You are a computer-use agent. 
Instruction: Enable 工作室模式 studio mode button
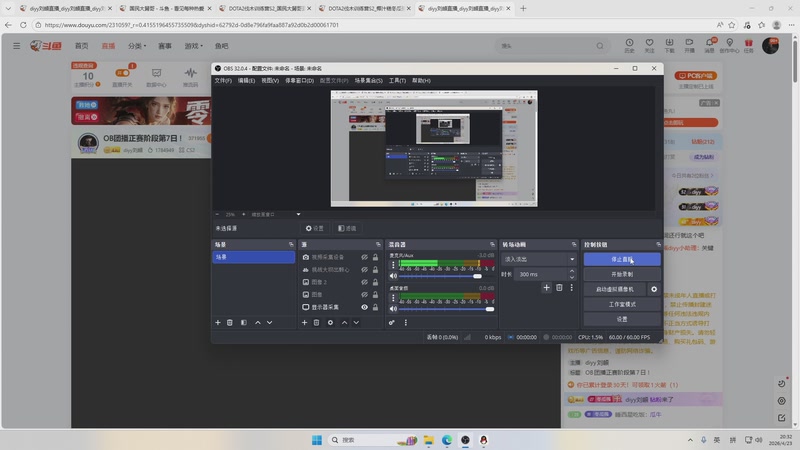click(622, 304)
